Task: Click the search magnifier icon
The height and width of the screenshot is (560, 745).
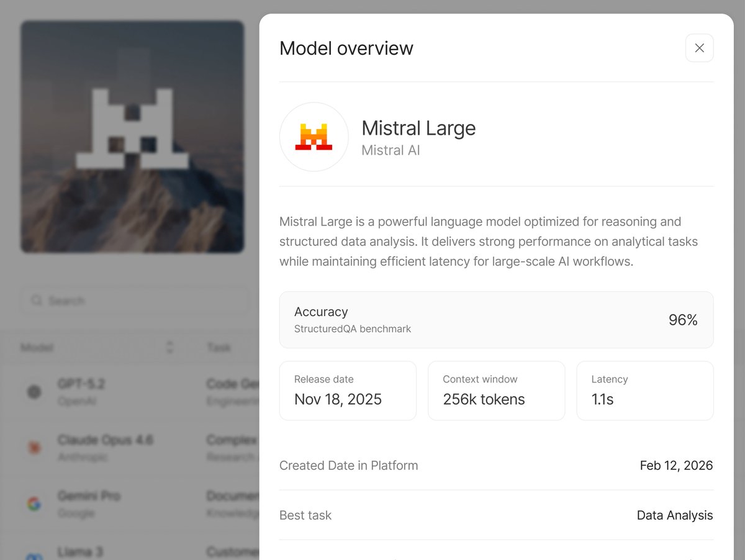Action: tap(37, 300)
